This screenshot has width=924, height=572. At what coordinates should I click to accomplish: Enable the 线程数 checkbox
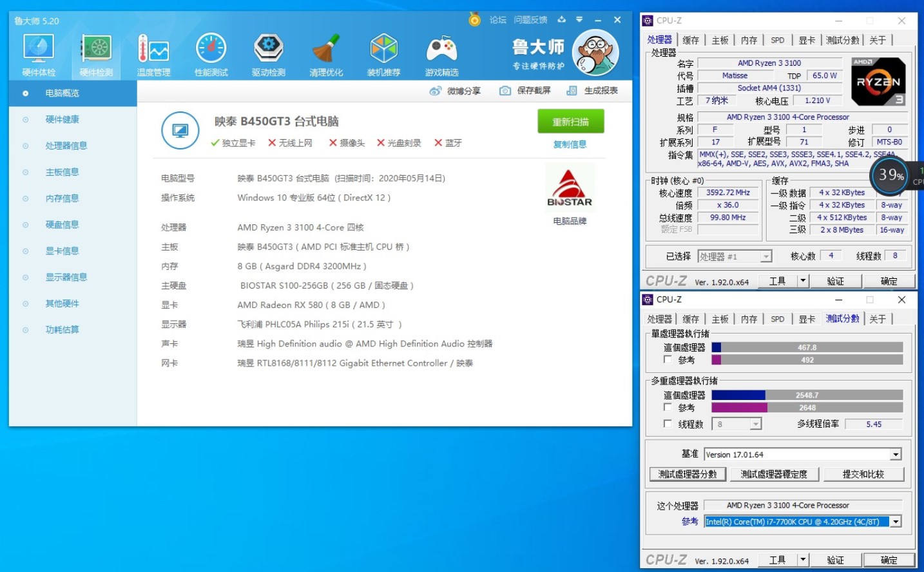pos(668,423)
